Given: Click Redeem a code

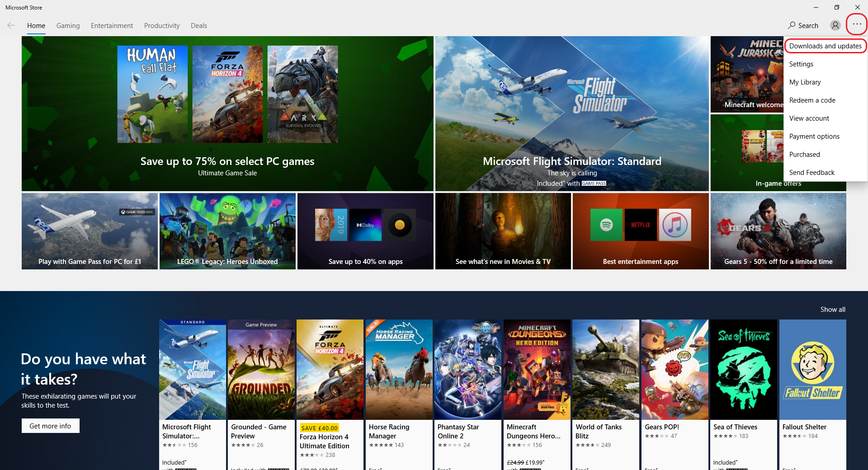Looking at the screenshot, I should pyautogui.click(x=826, y=100).
